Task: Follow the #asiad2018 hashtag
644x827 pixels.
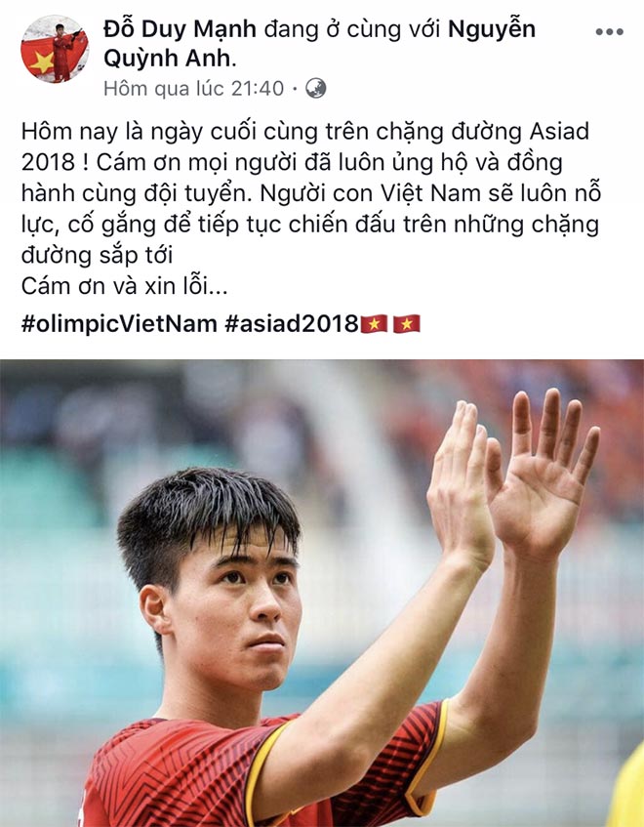Action: click(292, 323)
